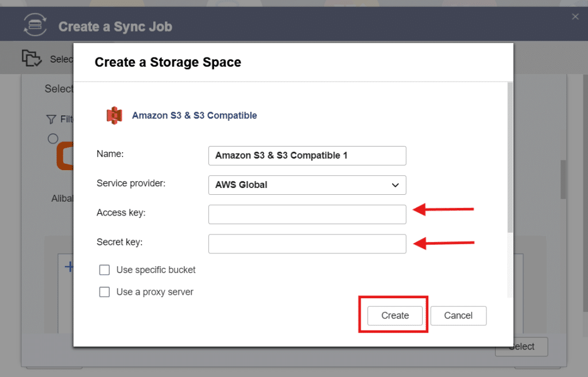Click the Cancel button
This screenshot has height=377, width=588.
coord(458,316)
